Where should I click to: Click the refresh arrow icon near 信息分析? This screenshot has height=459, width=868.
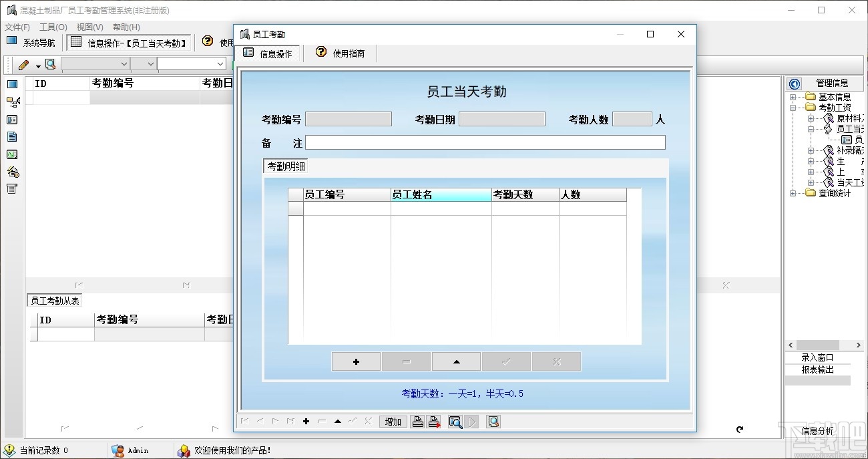pos(740,430)
